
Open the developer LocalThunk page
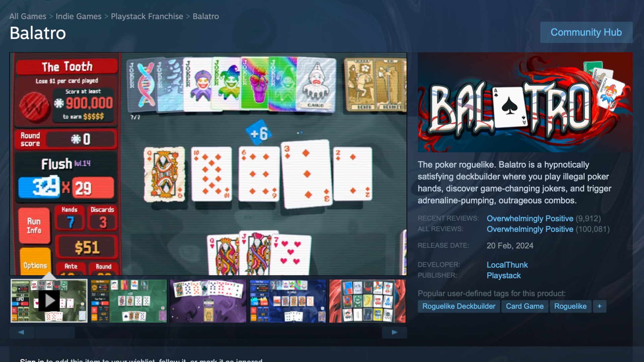(x=507, y=265)
